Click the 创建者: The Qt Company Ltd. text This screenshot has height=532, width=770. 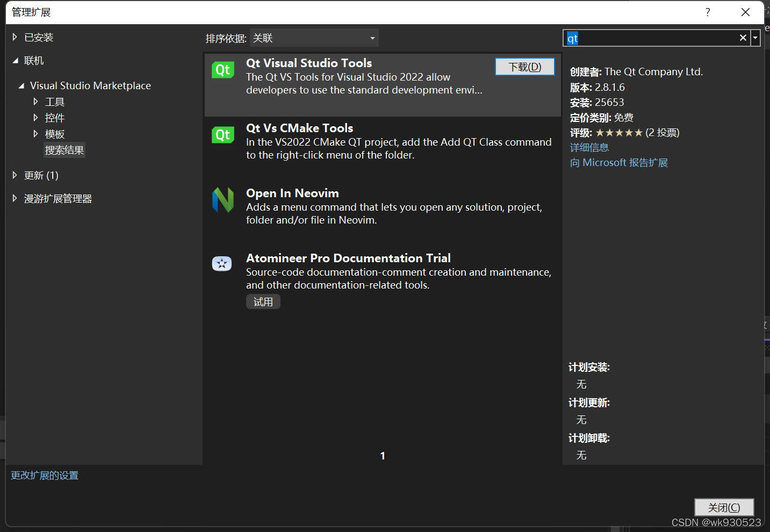pyautogui.click(x=637, y=71)
